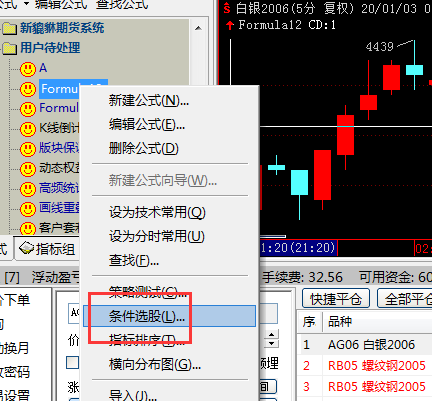Open the 密码 side menu entry
Image resolution: width=432 pixels, height=401 pixels.
coord(15,372)
